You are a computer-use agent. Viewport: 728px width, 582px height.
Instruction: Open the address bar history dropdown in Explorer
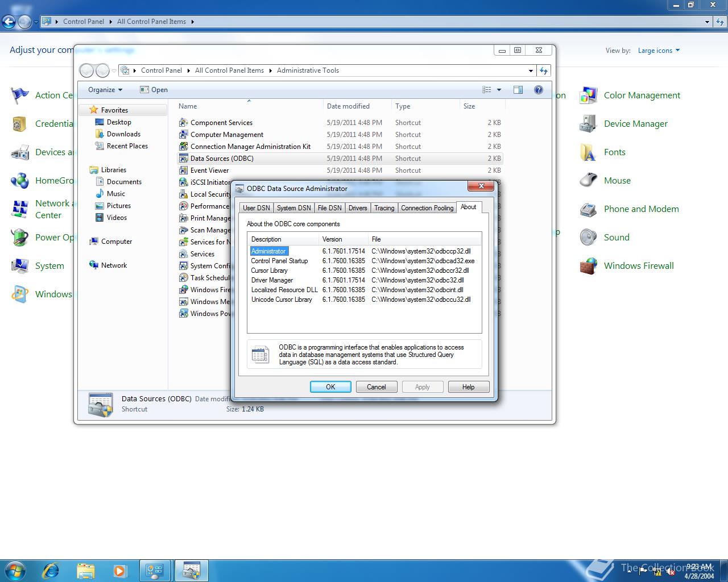point(531,71)
